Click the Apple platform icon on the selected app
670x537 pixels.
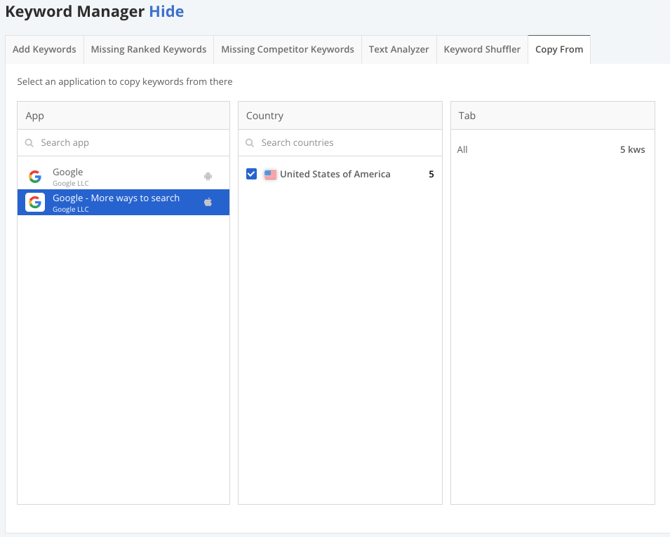[x=208, y=202]
